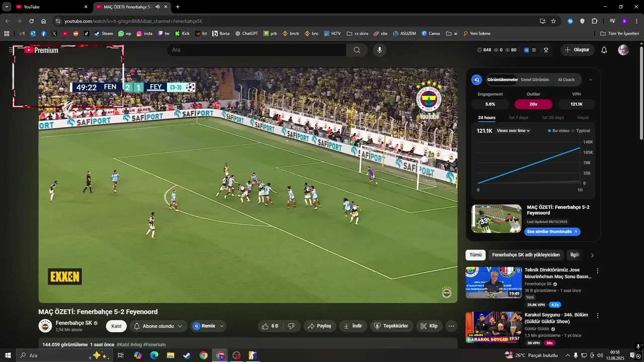Collapse the vidIQ stats panel chevron
The height and width of the screenshot is (362, 644).
(x=591, y=79)
